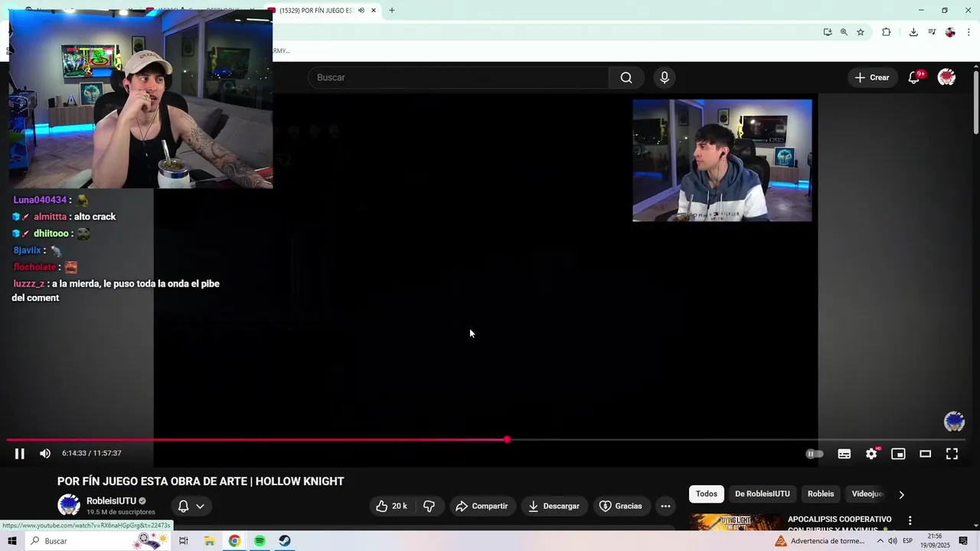Mute the tab via speaker icon
The height and width of the screenshot is (551, 980).
coord(361,11)
